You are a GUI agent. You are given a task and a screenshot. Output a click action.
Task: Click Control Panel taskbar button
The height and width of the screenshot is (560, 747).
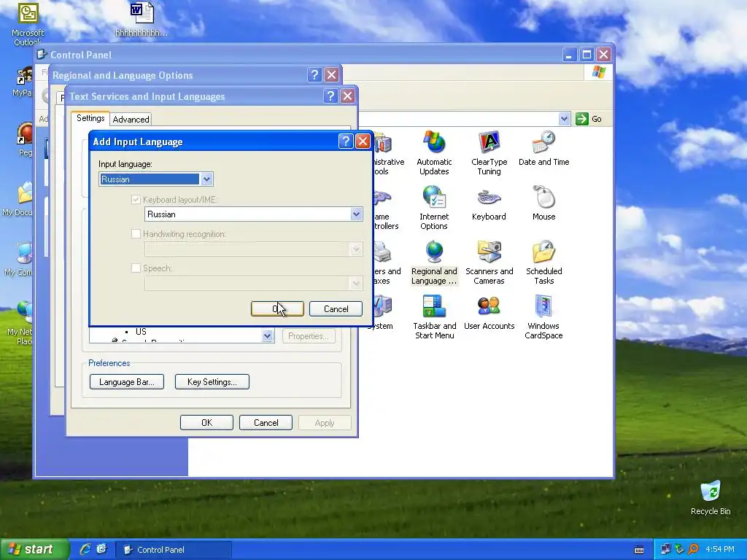[x=174, y=550]
